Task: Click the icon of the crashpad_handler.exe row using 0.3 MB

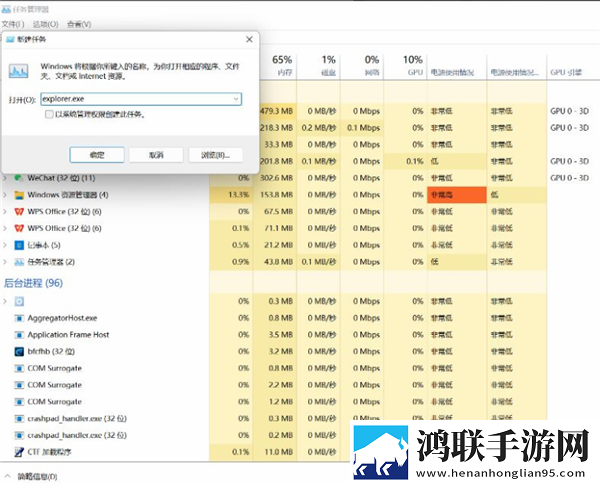Action: point(19,419)
